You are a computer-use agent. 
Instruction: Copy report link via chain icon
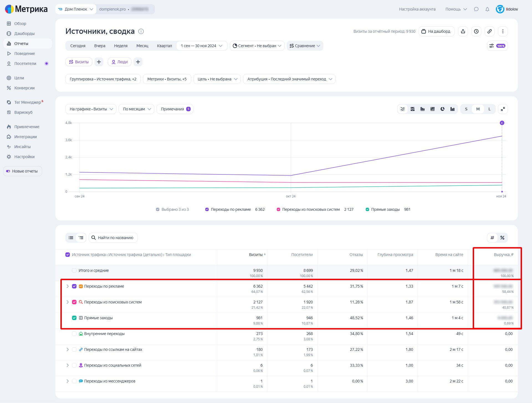click(490, 31)
